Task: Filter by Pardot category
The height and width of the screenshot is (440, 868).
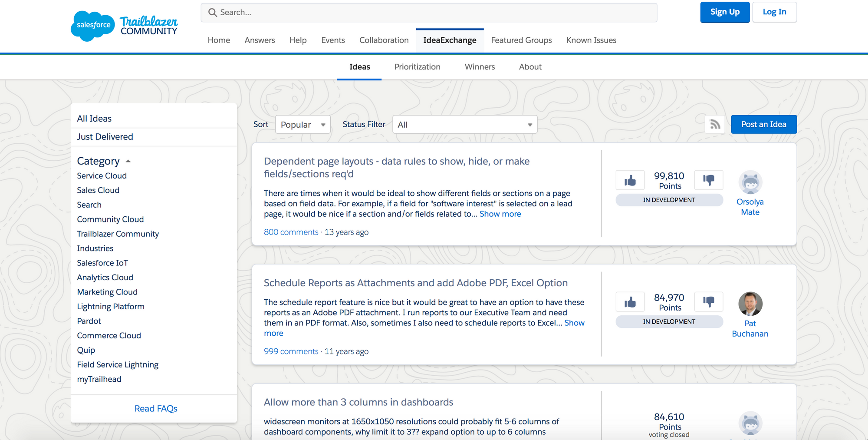Action: click(x=89, y=321)
